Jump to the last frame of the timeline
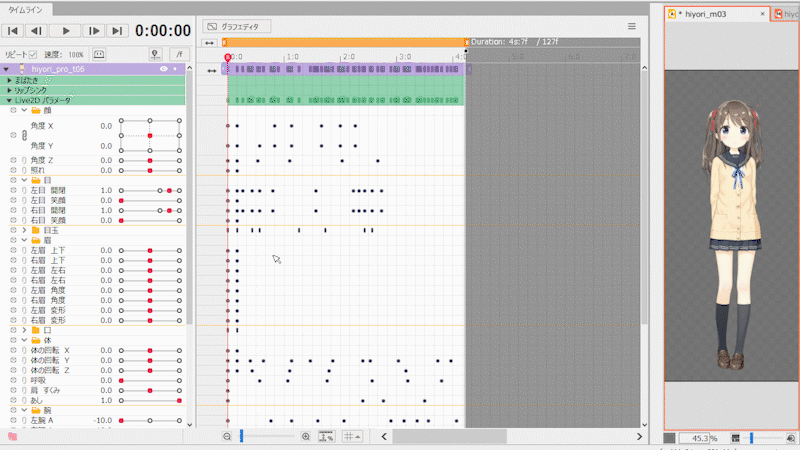 click(118, 31)
